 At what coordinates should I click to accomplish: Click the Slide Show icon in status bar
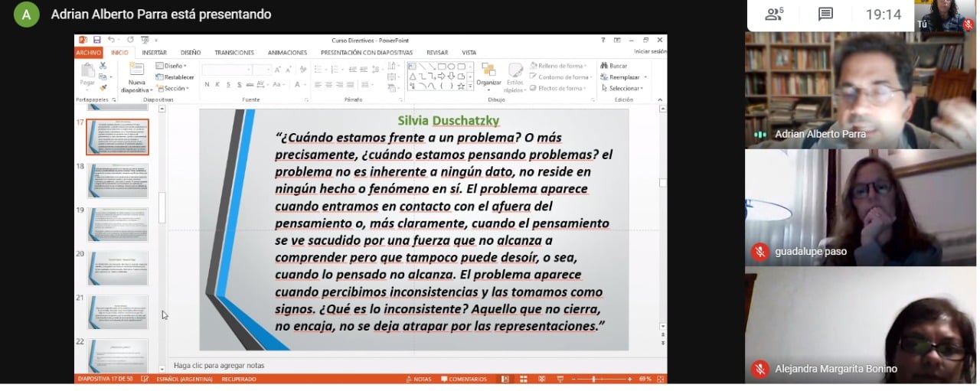coord(560,379)
